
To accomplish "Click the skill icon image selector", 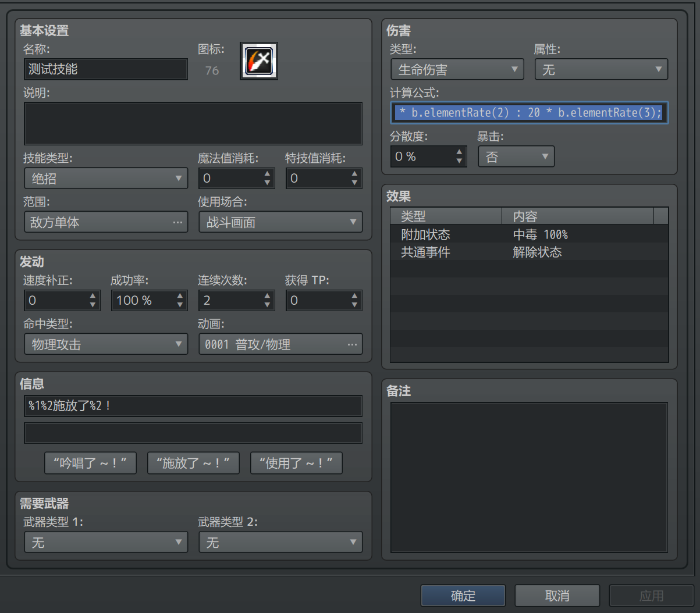I will [x=259, y=60].
